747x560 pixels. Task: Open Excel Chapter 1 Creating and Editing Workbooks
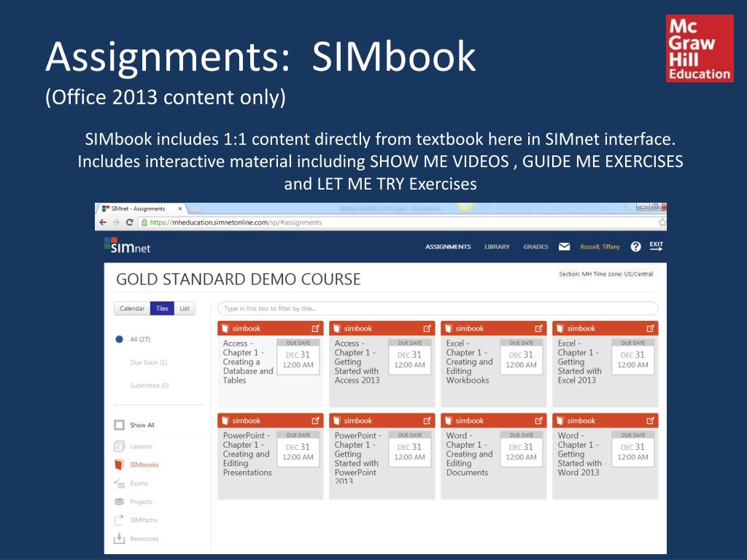469,362
